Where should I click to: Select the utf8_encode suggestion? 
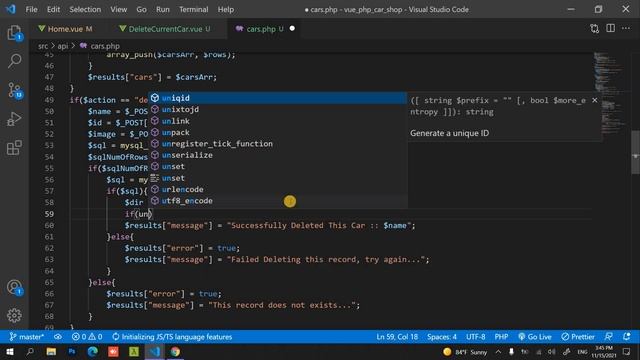277,201
